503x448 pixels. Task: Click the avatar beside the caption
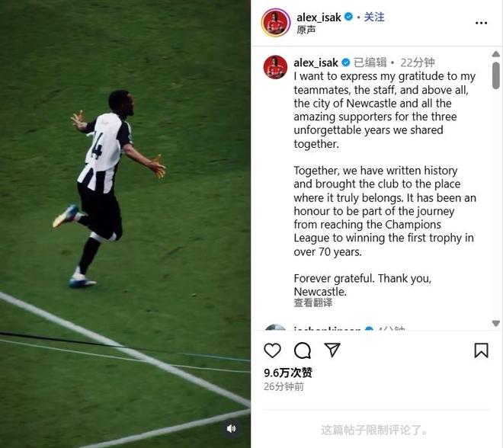275,67
